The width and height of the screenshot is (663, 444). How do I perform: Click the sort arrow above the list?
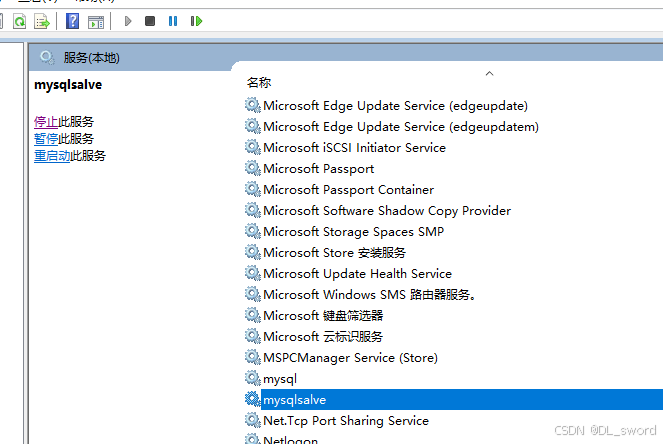(489, 73)
